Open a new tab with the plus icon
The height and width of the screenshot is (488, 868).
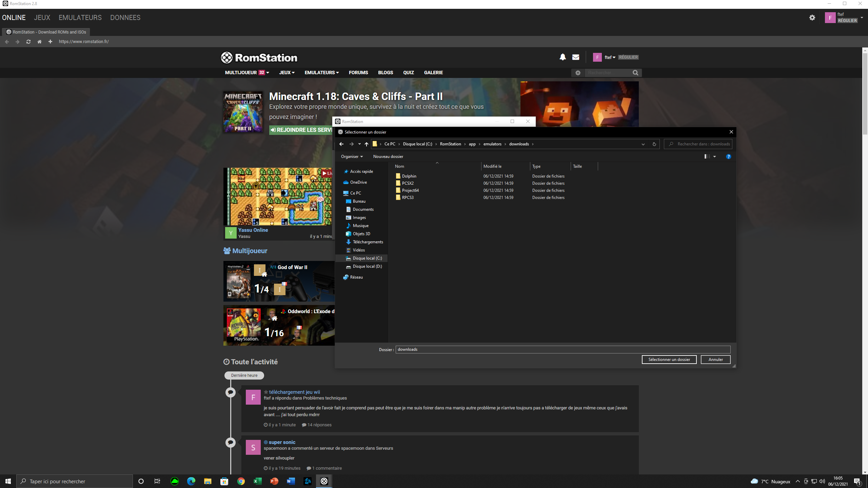point(50,42)
